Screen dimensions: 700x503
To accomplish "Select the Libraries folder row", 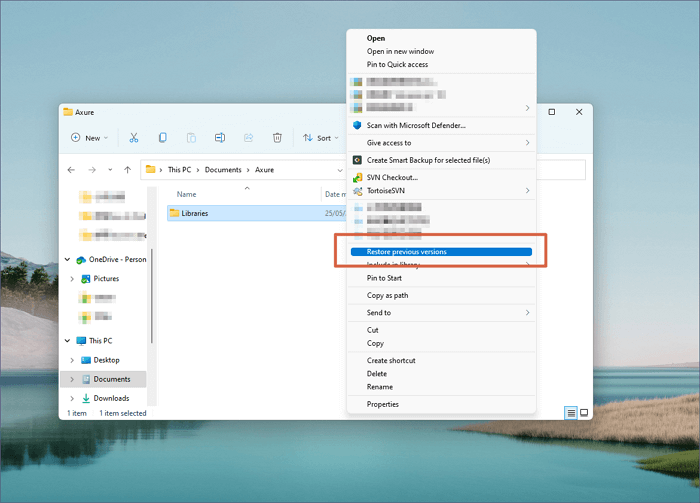I will [257, 213].
